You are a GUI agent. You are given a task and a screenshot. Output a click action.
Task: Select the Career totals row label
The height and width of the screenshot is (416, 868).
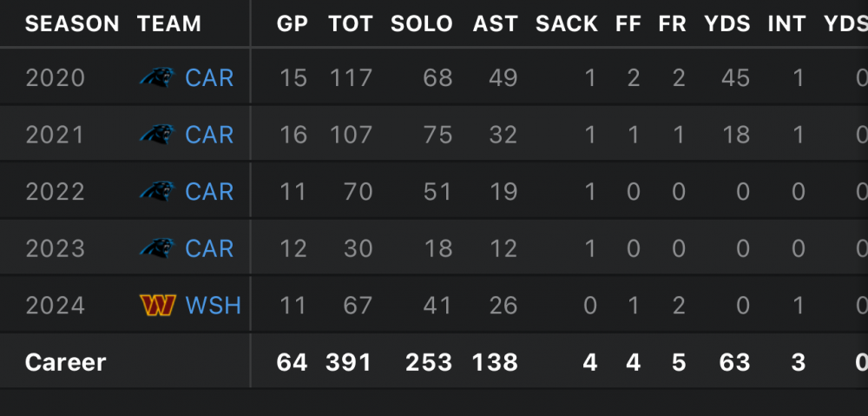pyautogui.click(x=66, y=362)
